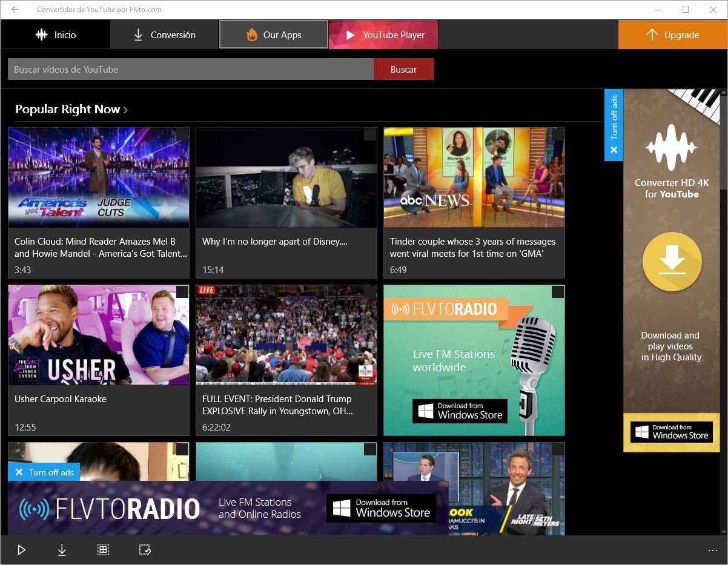The width and height of the screenshot is (728, 565).
Task: Click the select-all grid icon
Action: click(x=103, y=550)
